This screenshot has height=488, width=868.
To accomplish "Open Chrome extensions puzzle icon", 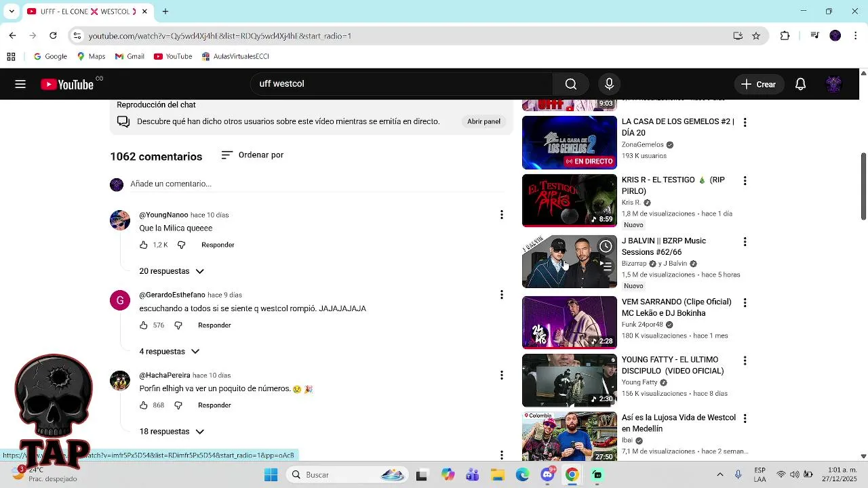I will point(785,36).
